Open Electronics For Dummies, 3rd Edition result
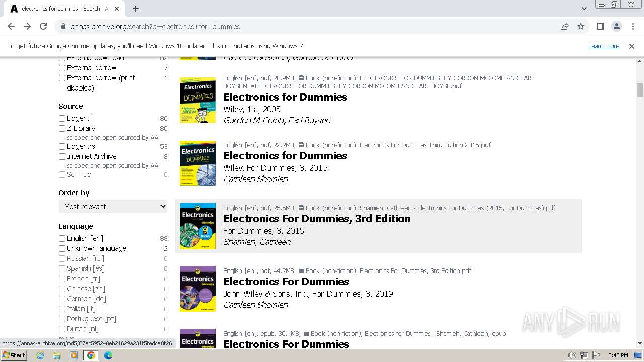Screen dimensions: 644x362 317,219
